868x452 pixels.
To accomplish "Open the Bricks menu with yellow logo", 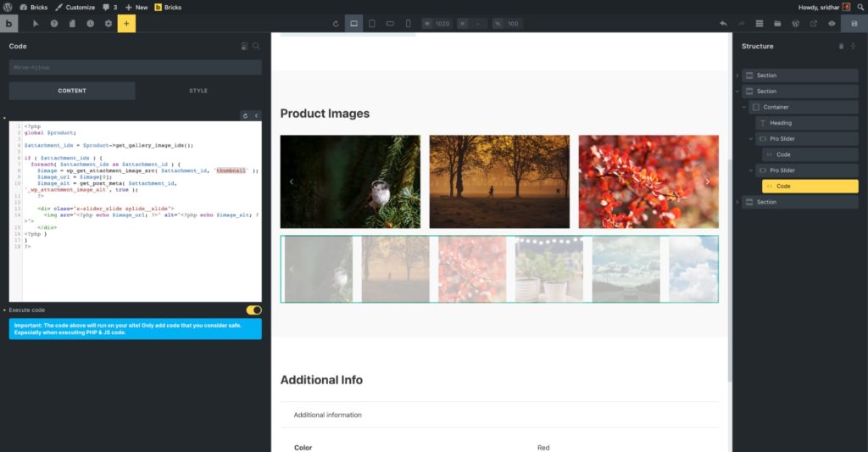I will (x=168, y=7).
